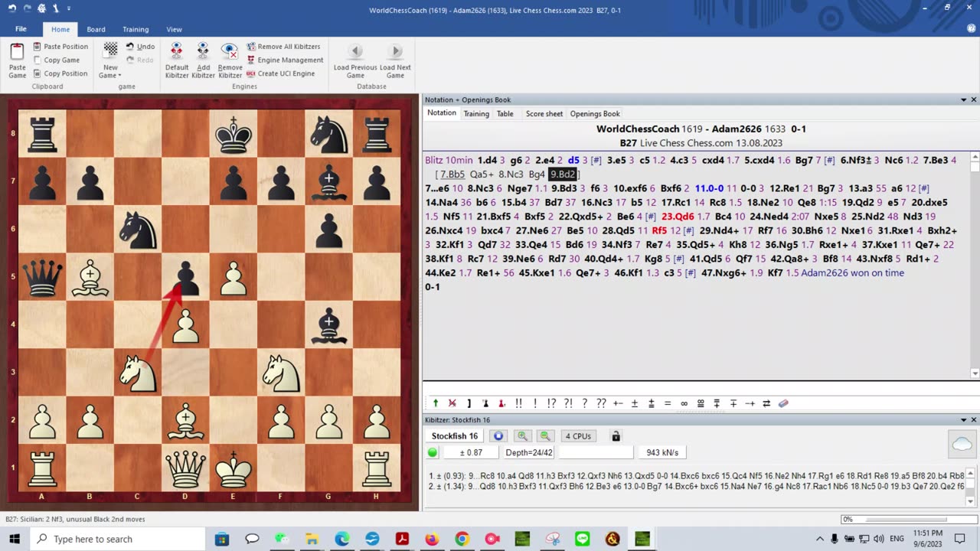Screen dimensions: 980x551
Task: Switch to the View ribbon tab
Action: point(174,29)
